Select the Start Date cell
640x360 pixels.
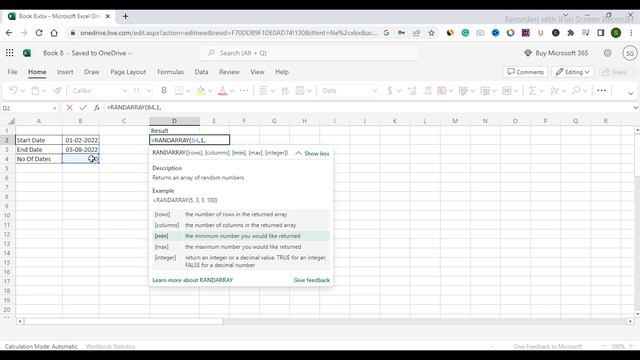39,140
